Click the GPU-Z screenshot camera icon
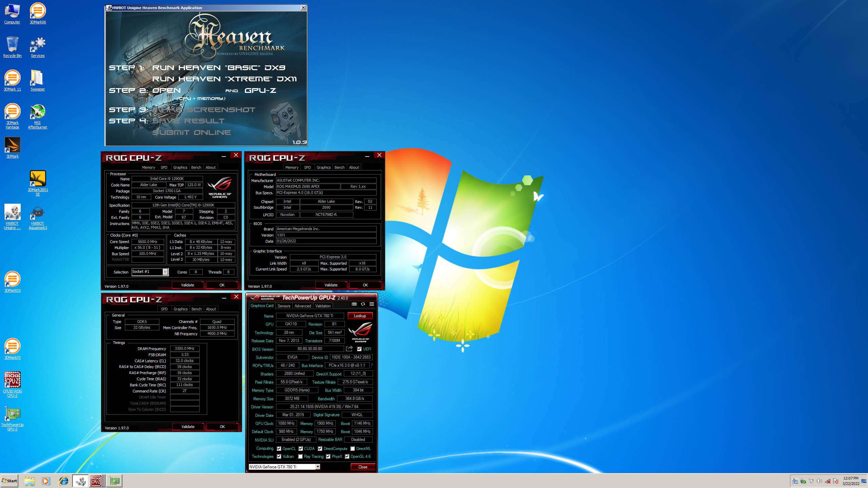 click(354, 304)
